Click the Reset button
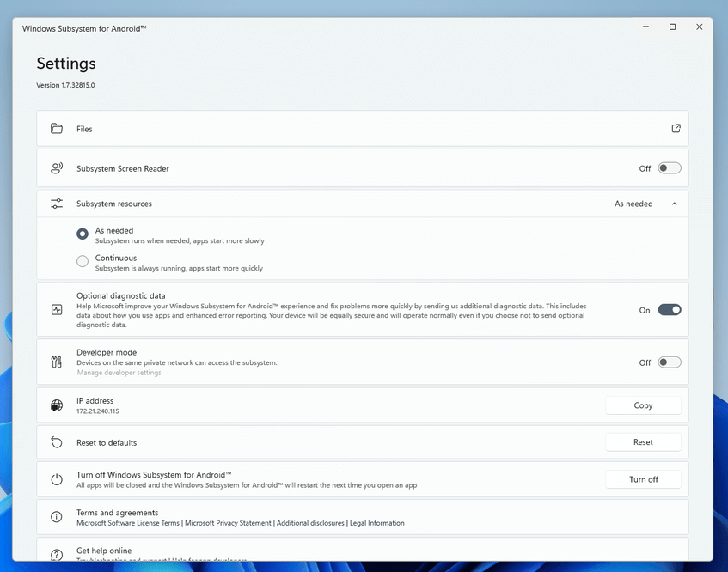 point(643,442)
